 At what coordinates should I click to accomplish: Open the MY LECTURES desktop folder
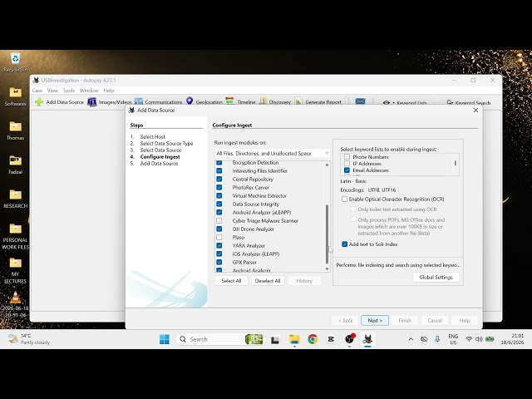(15, 271)
